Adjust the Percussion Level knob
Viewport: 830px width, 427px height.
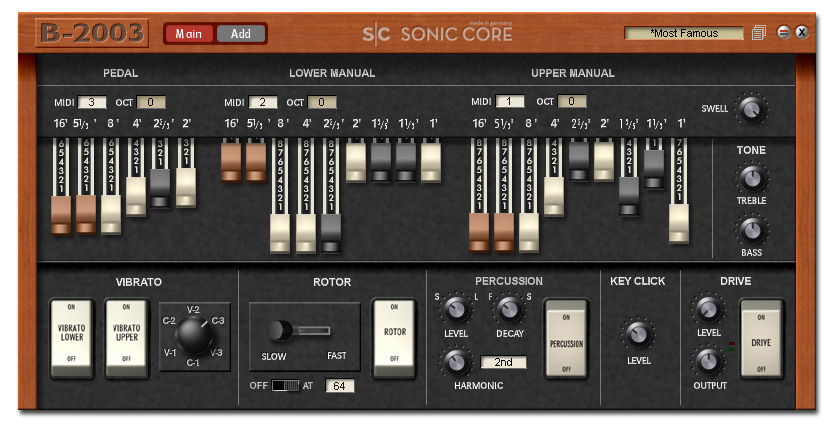click(x=456, y=310)
